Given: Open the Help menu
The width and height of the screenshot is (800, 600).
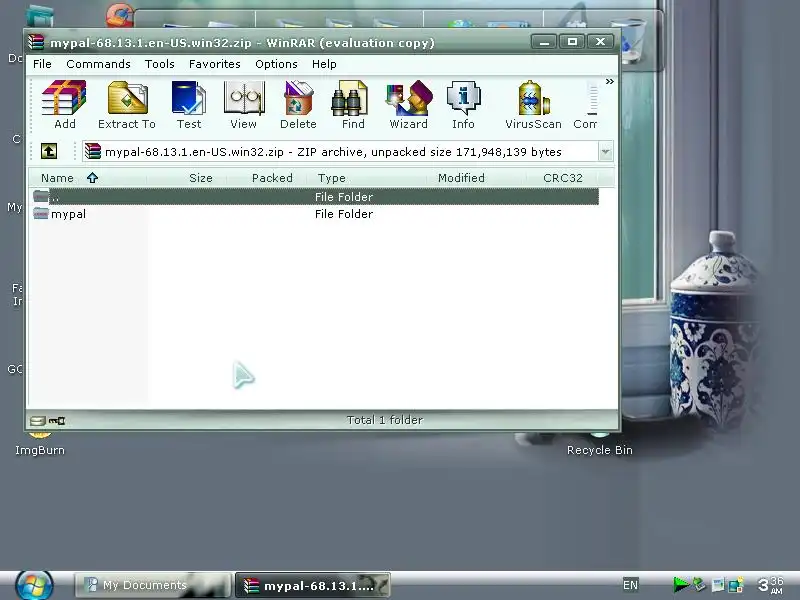Looking at the screenshot, I should (324, 64).
